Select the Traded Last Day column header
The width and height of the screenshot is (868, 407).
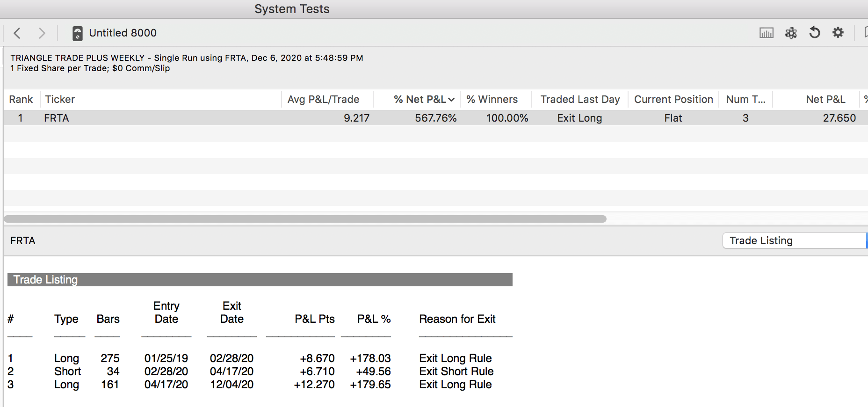[x=580, y=100]
